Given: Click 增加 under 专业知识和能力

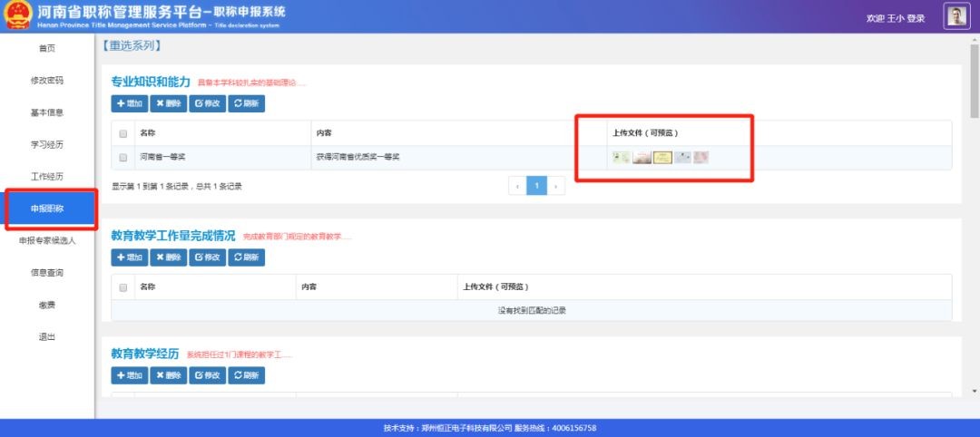Looking at the screenshot, I should pos(130,103).
